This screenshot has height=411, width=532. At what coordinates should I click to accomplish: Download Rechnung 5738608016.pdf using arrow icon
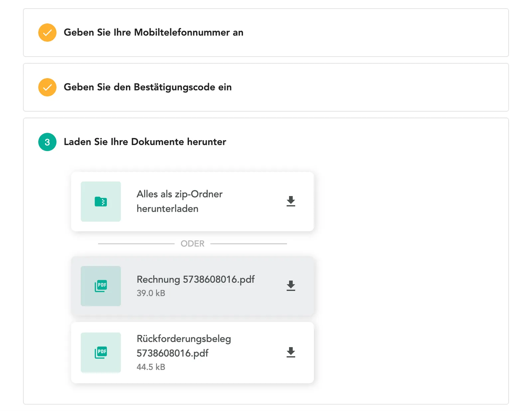(291, 286)
